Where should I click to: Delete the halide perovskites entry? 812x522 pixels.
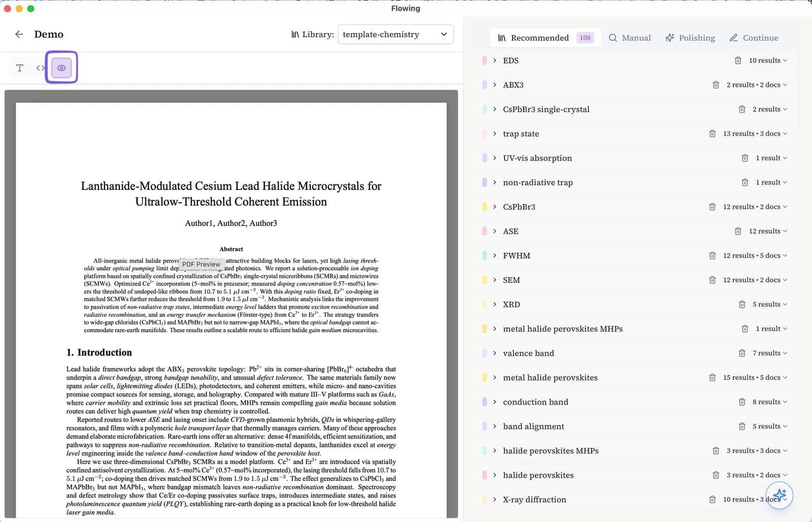pyautogui.click(x=716, y=475)
